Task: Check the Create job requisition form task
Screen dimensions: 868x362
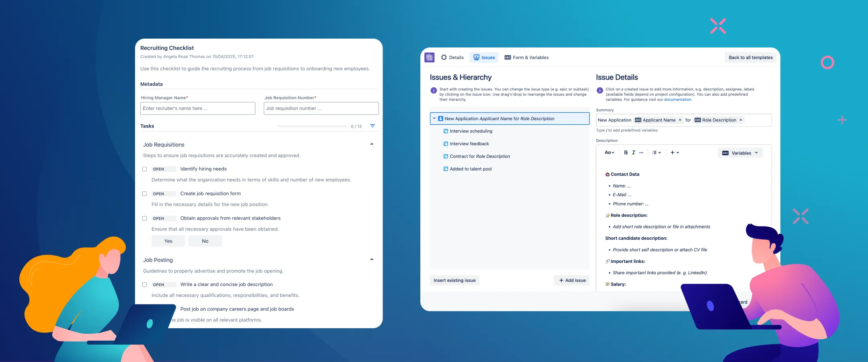Action: (x=145, y=194)
